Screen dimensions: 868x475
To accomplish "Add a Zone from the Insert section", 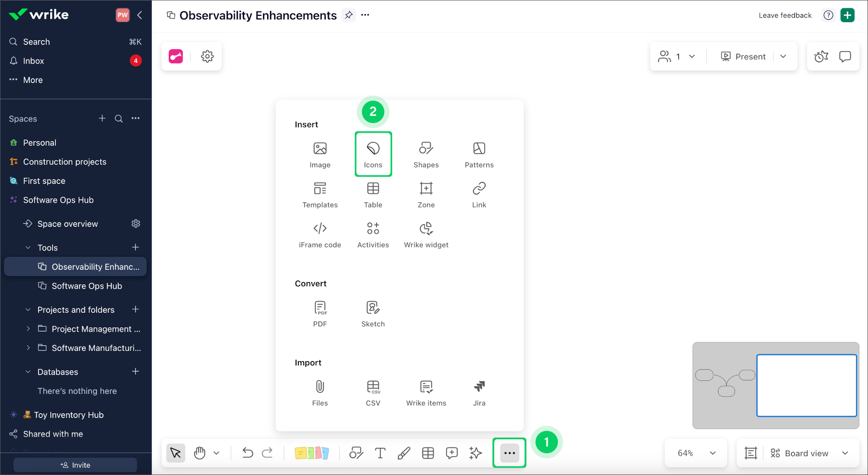I will click(x=426, y=195).
